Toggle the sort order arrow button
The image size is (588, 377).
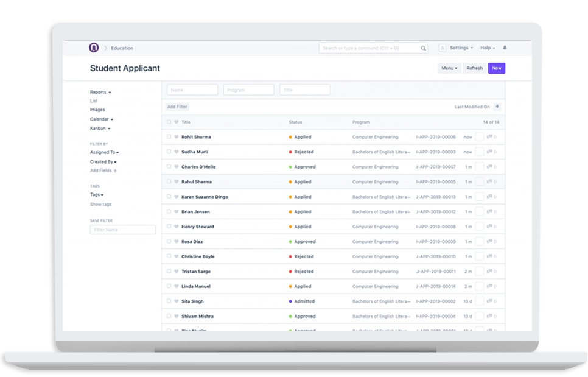tap(497, 107)
